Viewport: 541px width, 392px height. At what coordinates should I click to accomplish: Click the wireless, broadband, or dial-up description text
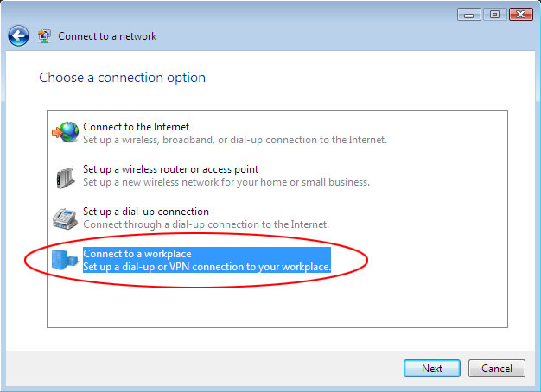pos(235,140)
